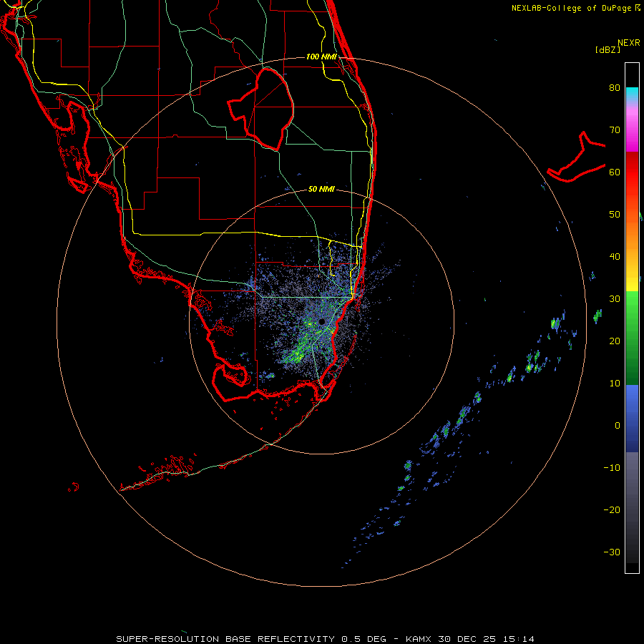
Task: Click the 10 value on dBZ scale
Action: click(x=615, y=384)
